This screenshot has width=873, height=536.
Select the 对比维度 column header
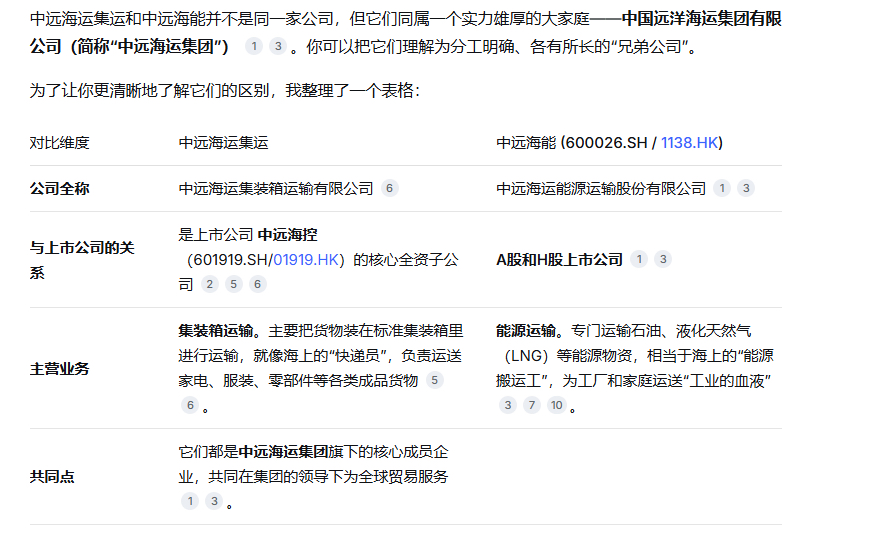(60, 143)
